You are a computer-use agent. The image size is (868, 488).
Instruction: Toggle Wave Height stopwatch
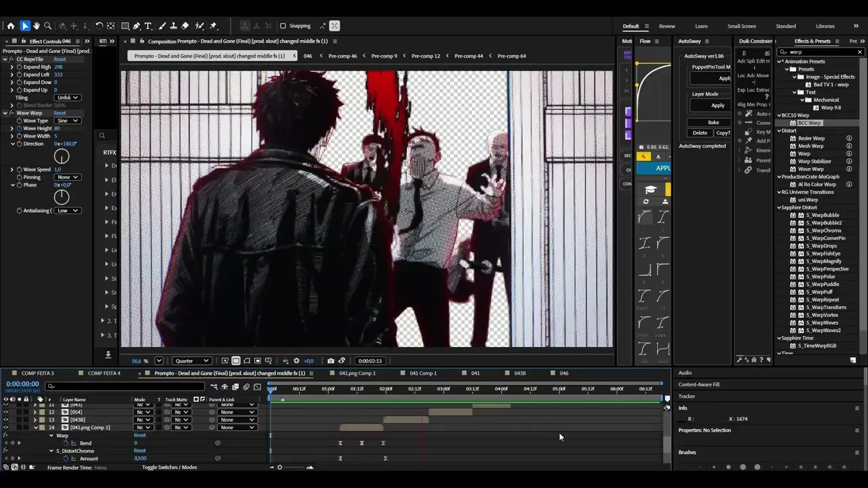point(19,128)
